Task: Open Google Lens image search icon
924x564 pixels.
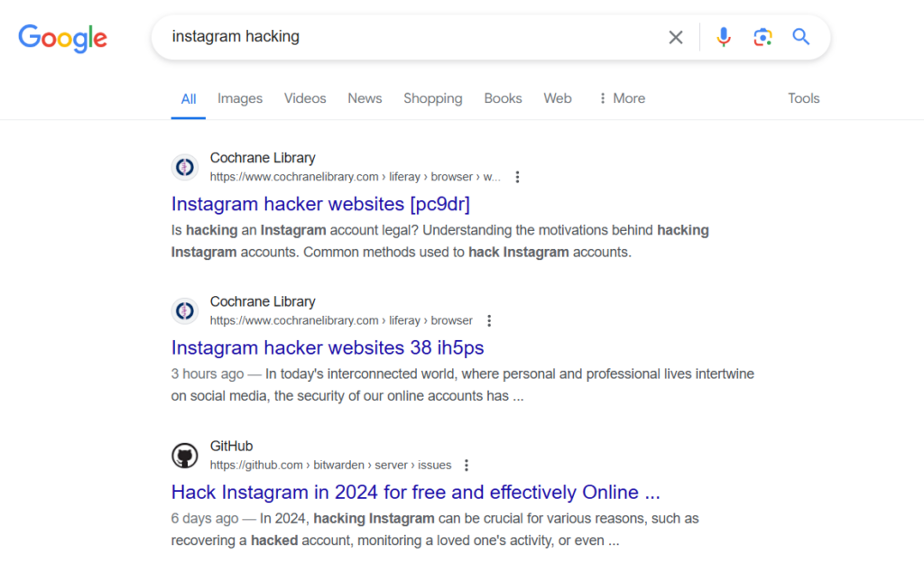Action: click(x=762, y=37)
